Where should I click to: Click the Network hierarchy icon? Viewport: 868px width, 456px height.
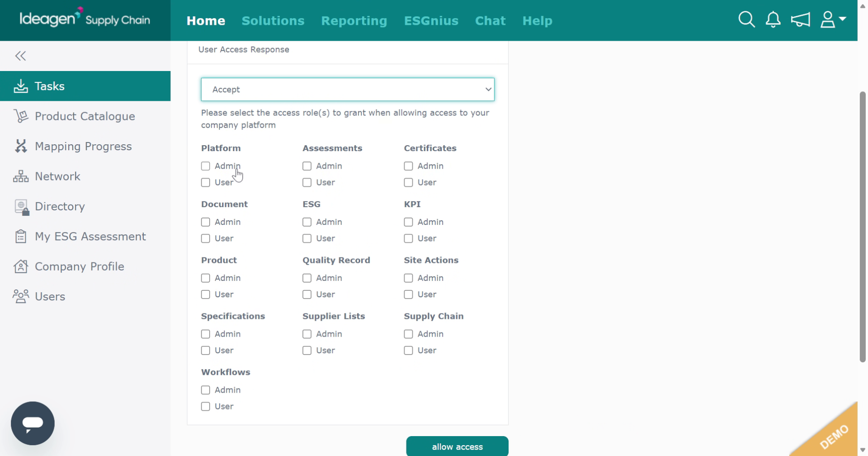click(21, 176)
